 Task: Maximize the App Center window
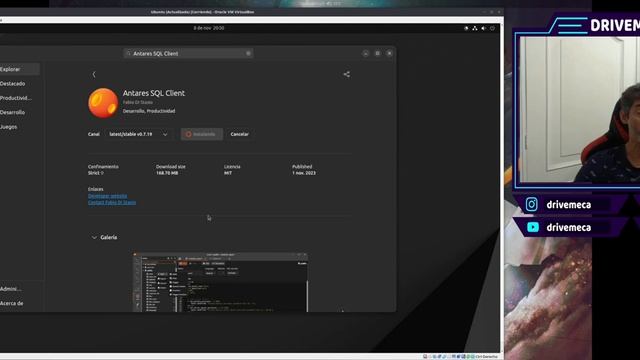[378, 53]
